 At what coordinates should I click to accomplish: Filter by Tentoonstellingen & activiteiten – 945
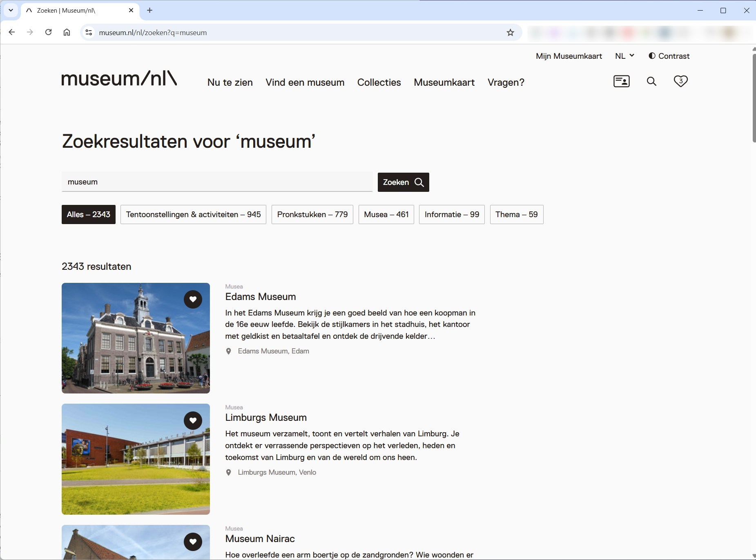coord(193,214)
